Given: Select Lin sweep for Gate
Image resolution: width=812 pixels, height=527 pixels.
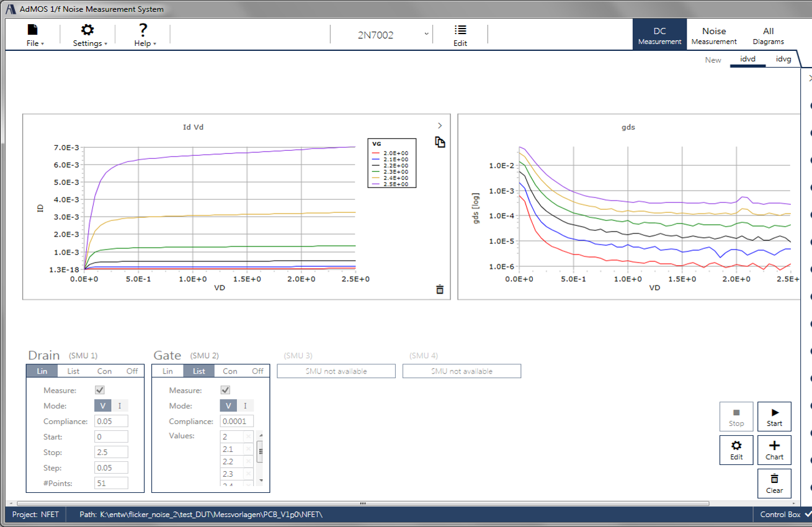Looking at the screenshot, I should (x=167, y=371).
